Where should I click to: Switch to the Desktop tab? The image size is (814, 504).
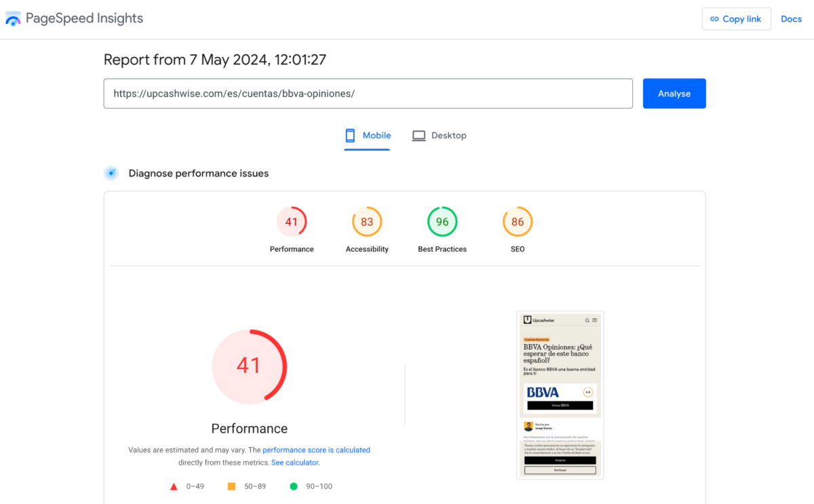(x=440, y=136)
